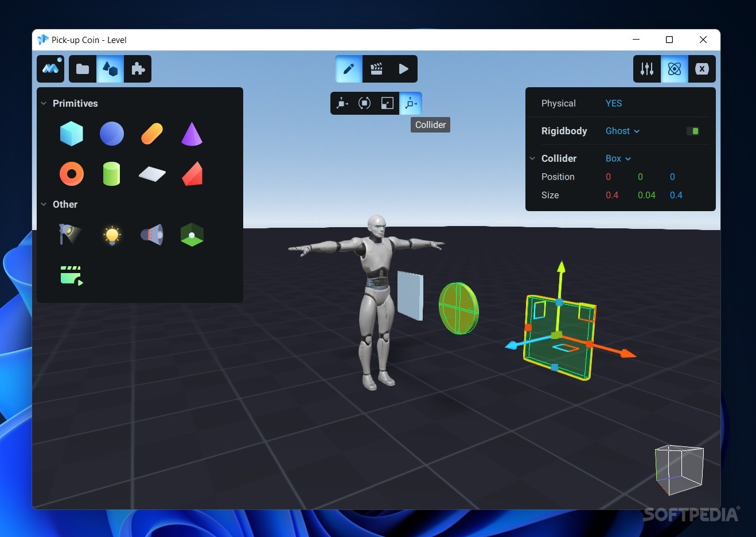This screenshot has height=537, width=756.
Task: Open the physics atom panel
Action: [675, 69]
